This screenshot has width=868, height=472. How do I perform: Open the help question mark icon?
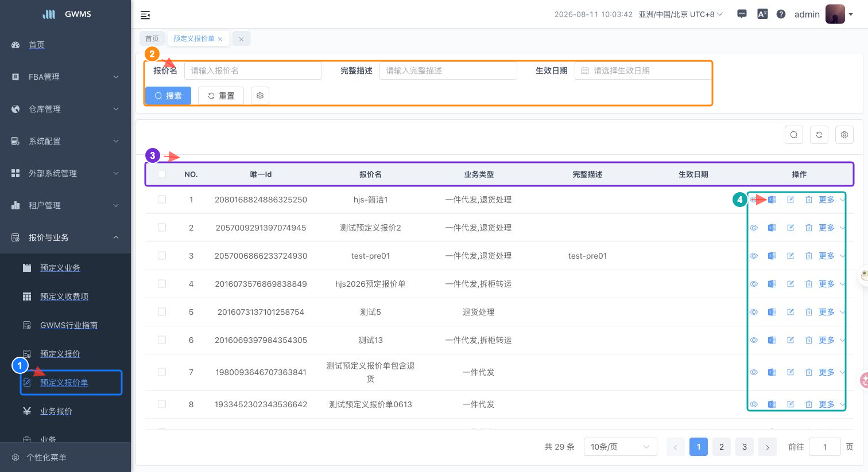[x=781, y=14]
